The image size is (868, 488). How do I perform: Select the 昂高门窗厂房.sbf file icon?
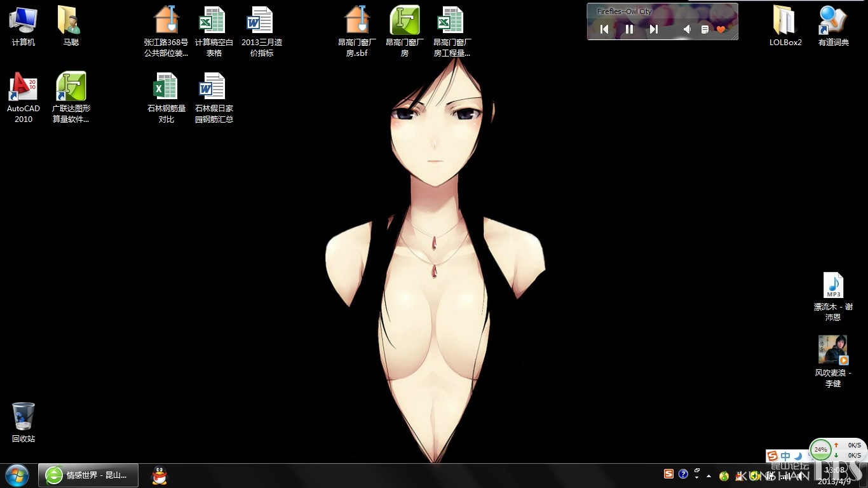tap(357, 31)
